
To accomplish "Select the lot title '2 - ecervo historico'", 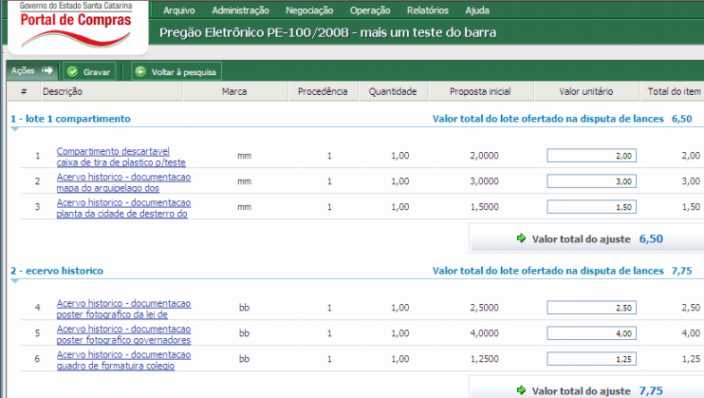I will (57, 270).
